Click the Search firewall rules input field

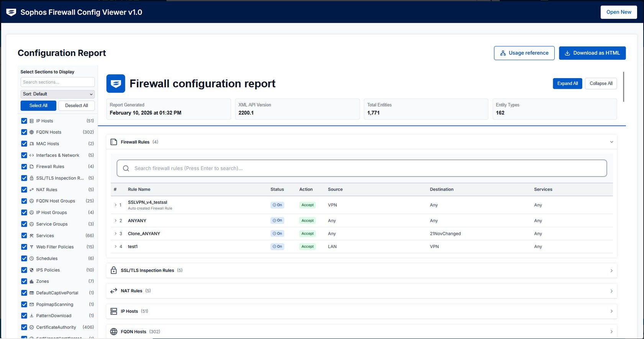pos(361,169)
